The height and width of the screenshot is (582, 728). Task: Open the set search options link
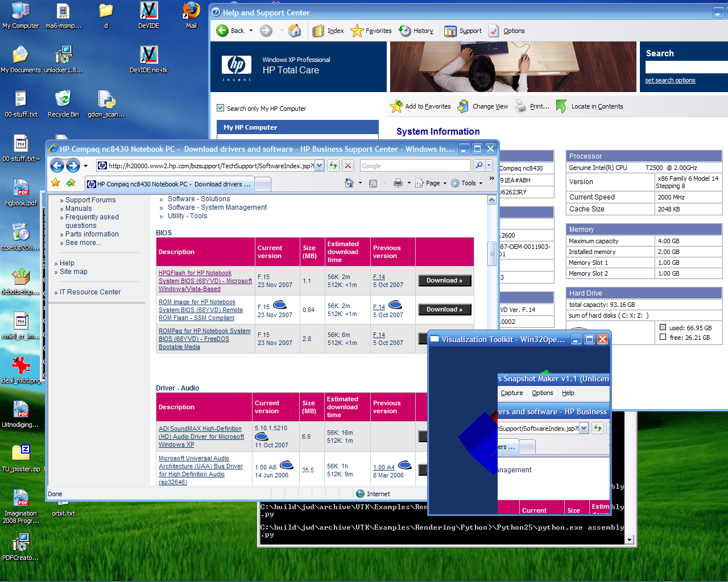point(670,80)
